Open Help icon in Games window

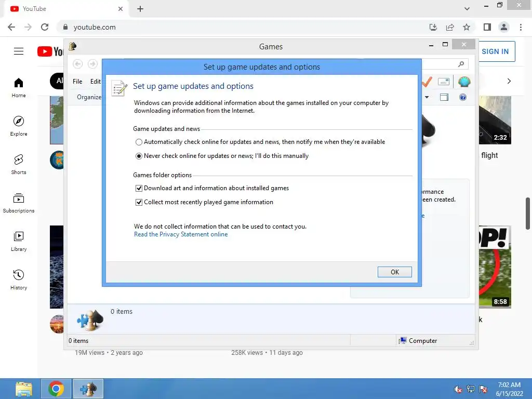[x=463, y=97]
